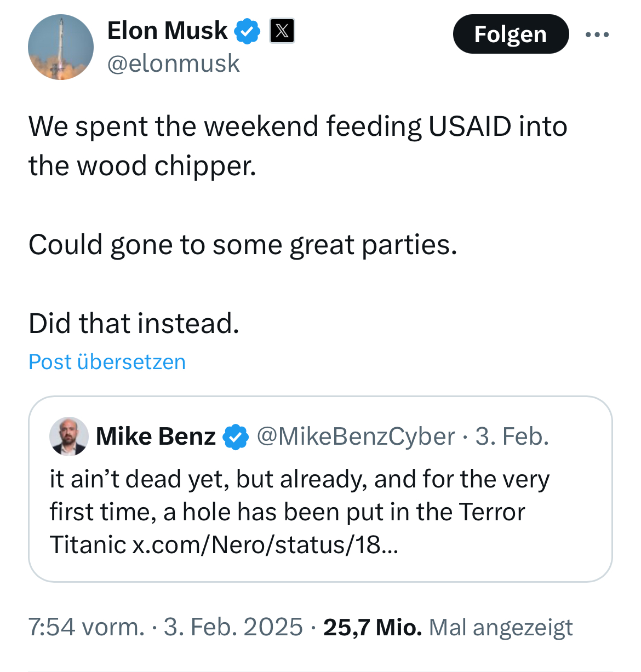Open the @MikeBenzCyber handle

[356, 436]
